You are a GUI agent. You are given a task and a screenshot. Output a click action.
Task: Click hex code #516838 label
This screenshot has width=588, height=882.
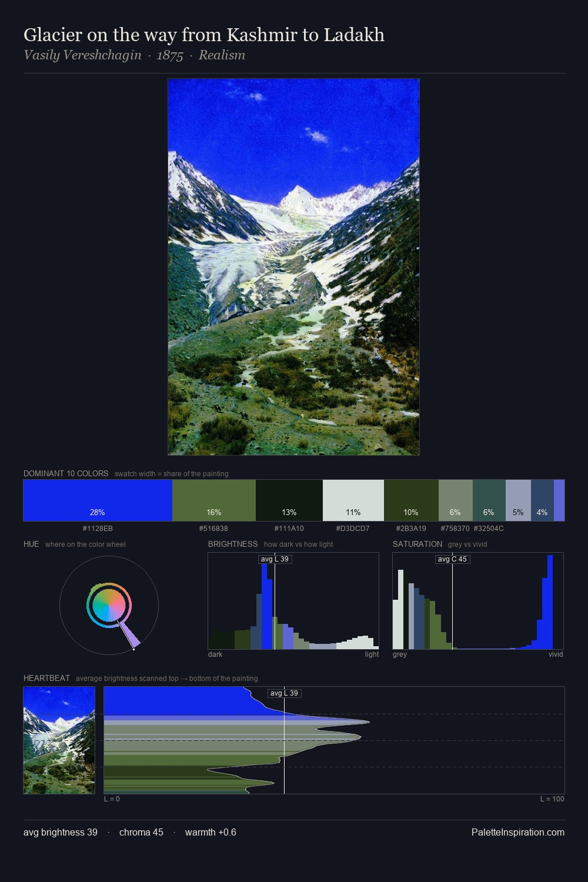(x=213, y=529)
